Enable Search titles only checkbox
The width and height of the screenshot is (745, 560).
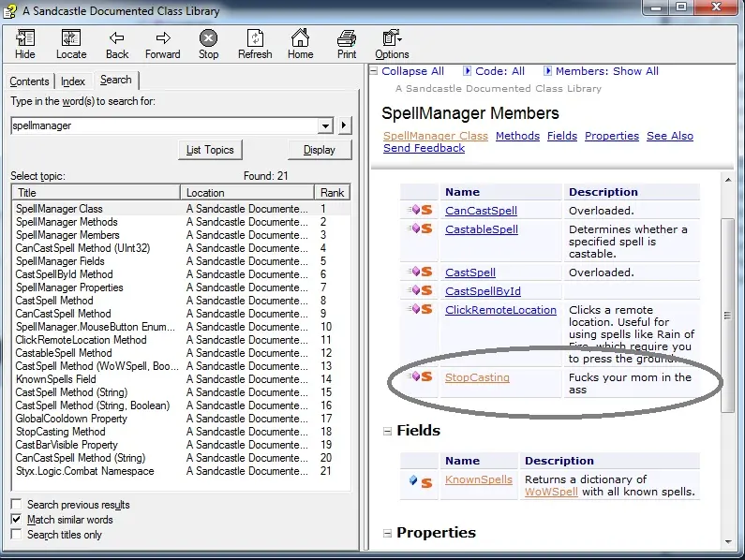pyautogui.click(x=16, y=535)
